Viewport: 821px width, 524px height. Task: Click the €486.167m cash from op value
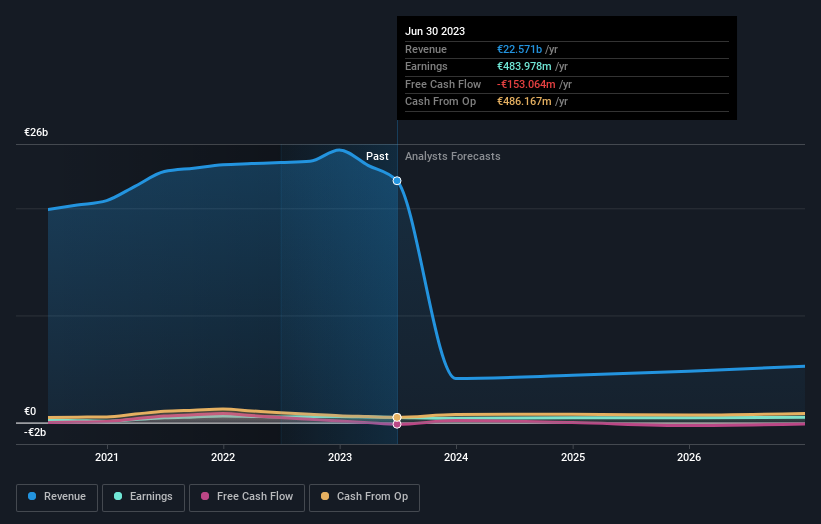pyautogui.click(x=524, y=102)
